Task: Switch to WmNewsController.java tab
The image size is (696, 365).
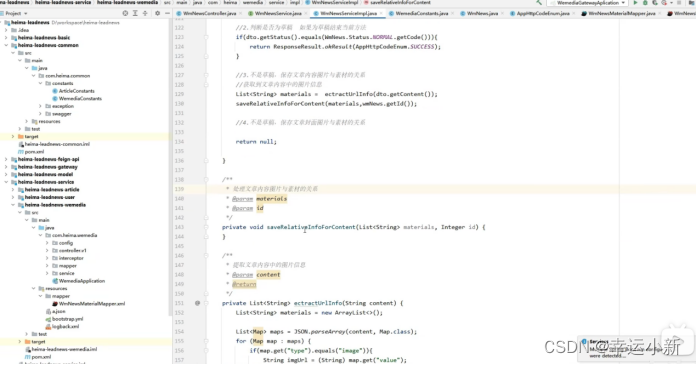Action: point(209,14)
